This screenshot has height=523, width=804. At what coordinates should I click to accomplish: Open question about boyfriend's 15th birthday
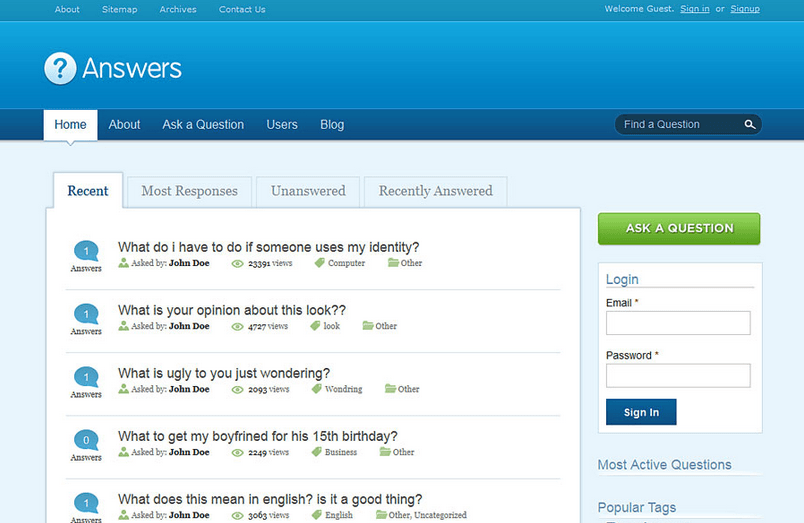tap(258, 436)
